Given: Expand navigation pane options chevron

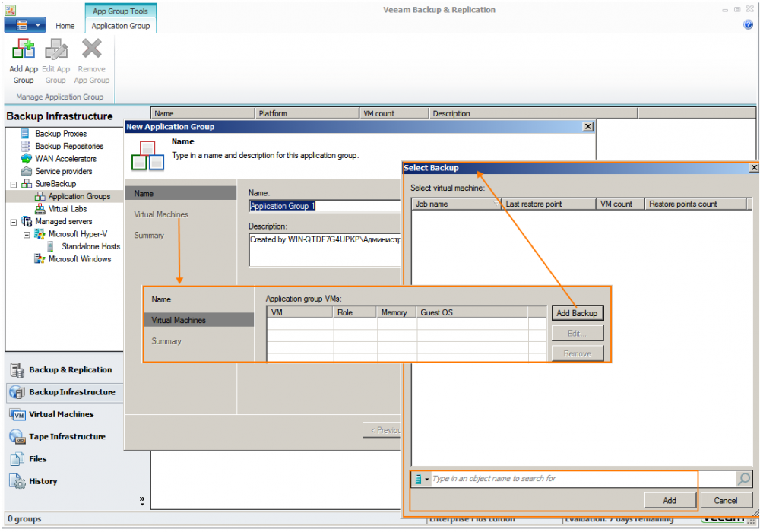Looking at the screenshot, I should pyautogui.click(x=142, y=501).
